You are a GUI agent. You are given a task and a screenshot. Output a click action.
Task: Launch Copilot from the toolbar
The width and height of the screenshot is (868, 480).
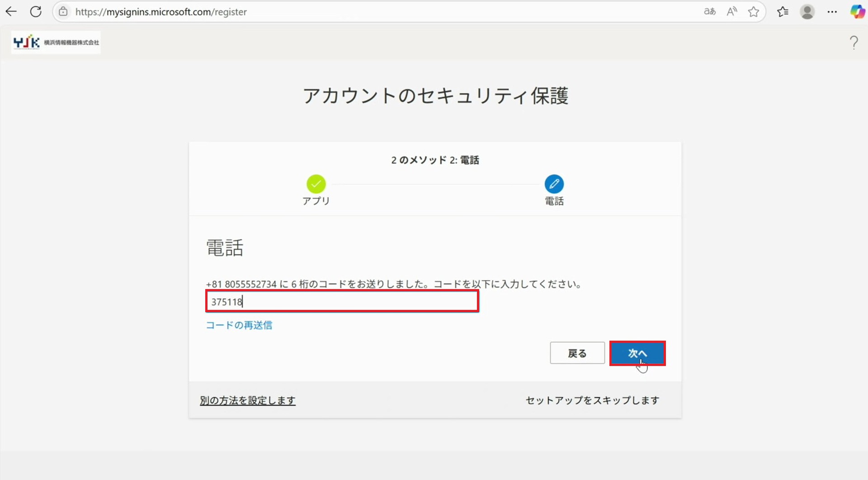pyautogui.click(x=857, y=12)
